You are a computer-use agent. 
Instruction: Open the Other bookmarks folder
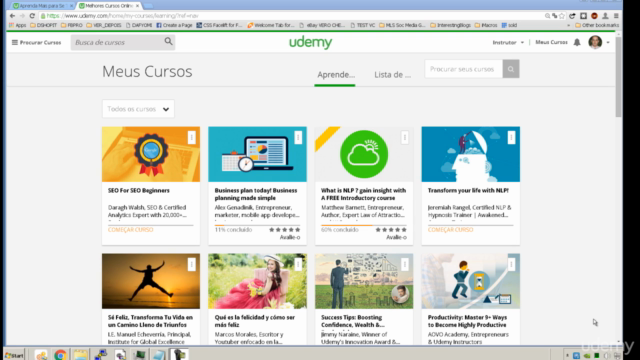point(597,25)
